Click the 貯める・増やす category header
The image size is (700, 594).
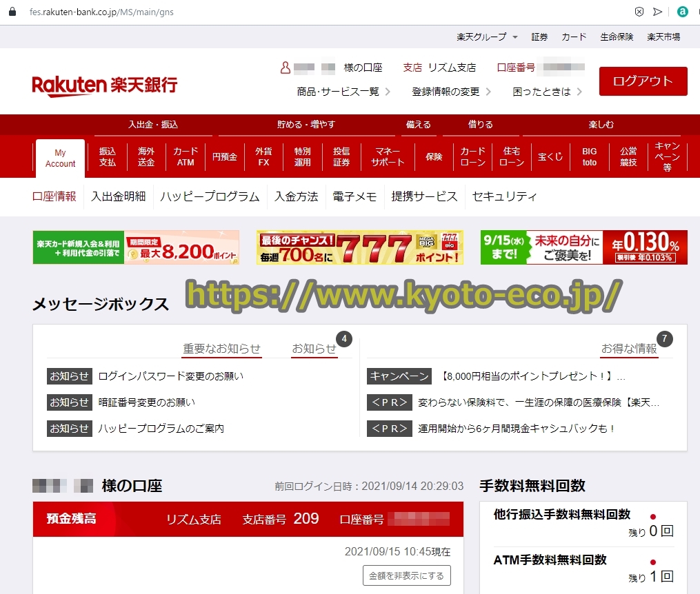click(x=306, y=125)
